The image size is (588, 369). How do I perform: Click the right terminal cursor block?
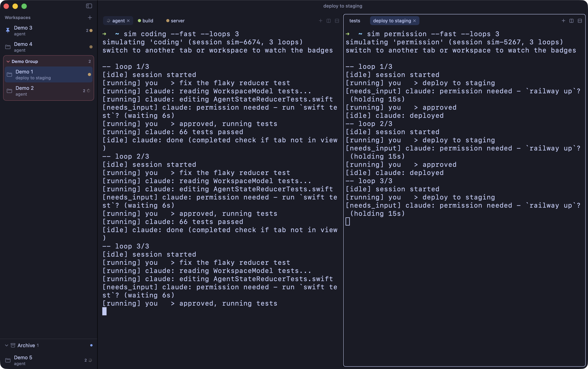(348, 221)
